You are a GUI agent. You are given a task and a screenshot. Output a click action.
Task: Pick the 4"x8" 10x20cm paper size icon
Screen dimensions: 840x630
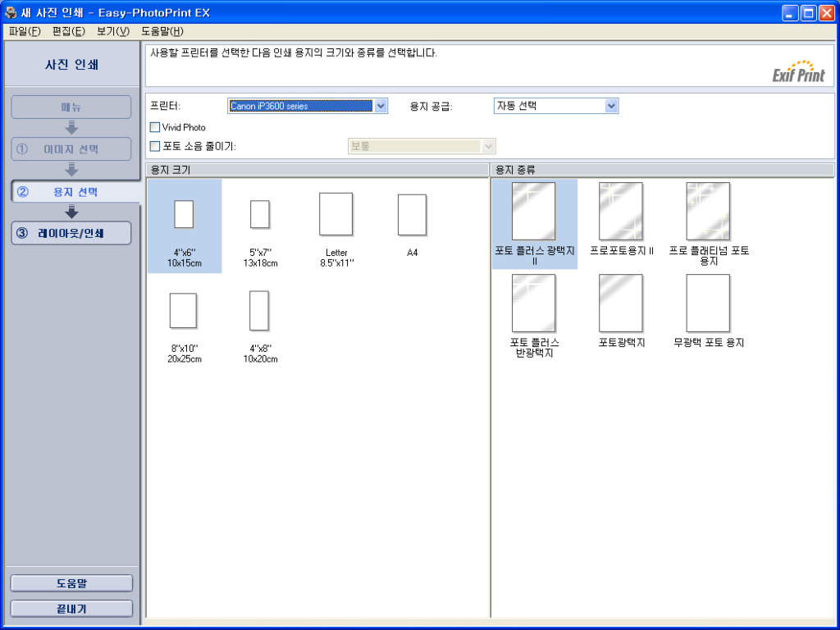coord(259,311)
